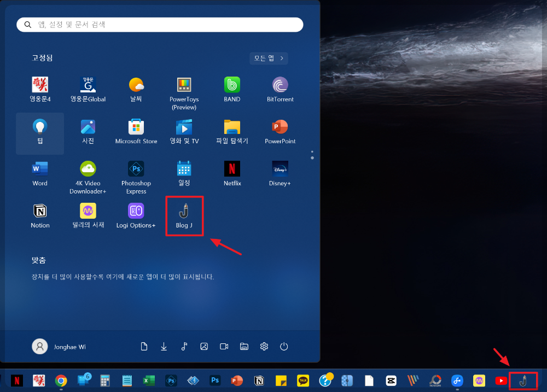Image resolution: width=547 pixels, height=392 pixels.
Task: Open 밀리의 서재 from the taskbar
Action: [479, 381]
